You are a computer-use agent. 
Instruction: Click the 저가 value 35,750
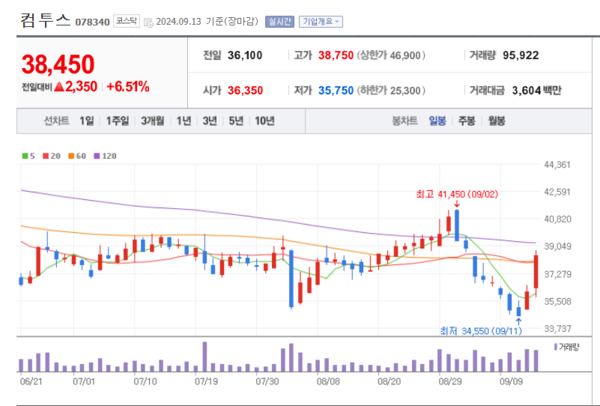tap(336, 91)
